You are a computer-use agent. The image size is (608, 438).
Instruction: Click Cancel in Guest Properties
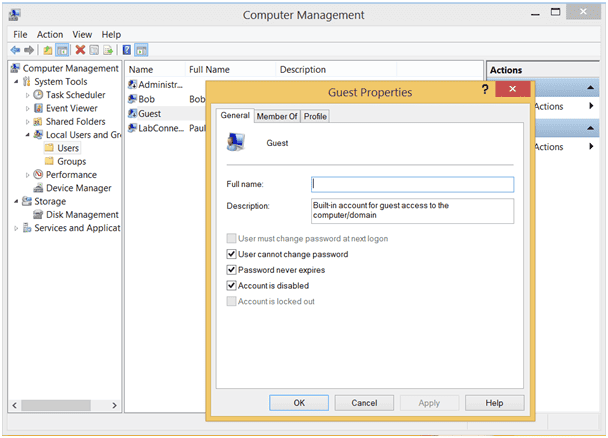tap(364, 403)
